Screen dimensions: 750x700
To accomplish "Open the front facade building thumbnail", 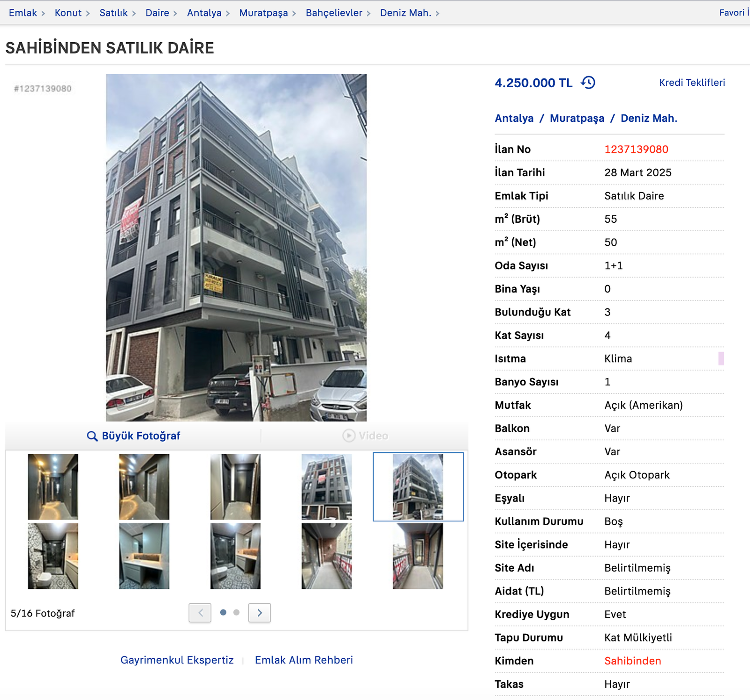I will pyautogui.click(x=327, y=487).
